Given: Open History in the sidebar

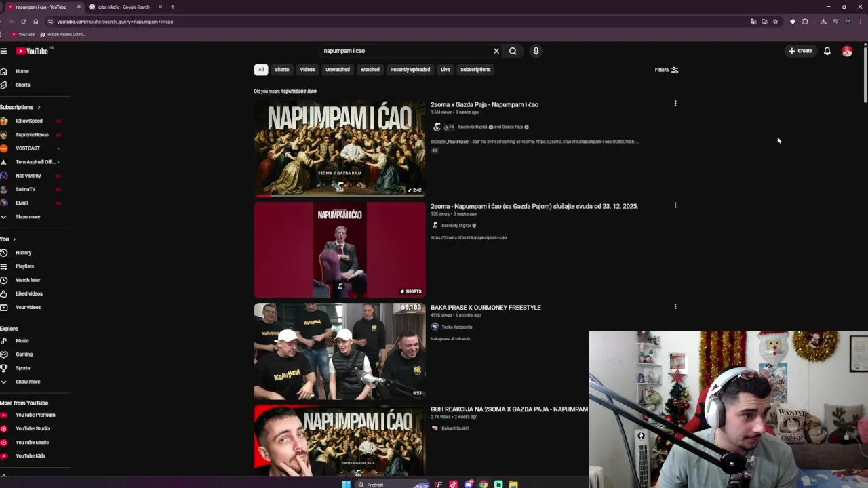Looking at the screenshot, I should [23, 253].
